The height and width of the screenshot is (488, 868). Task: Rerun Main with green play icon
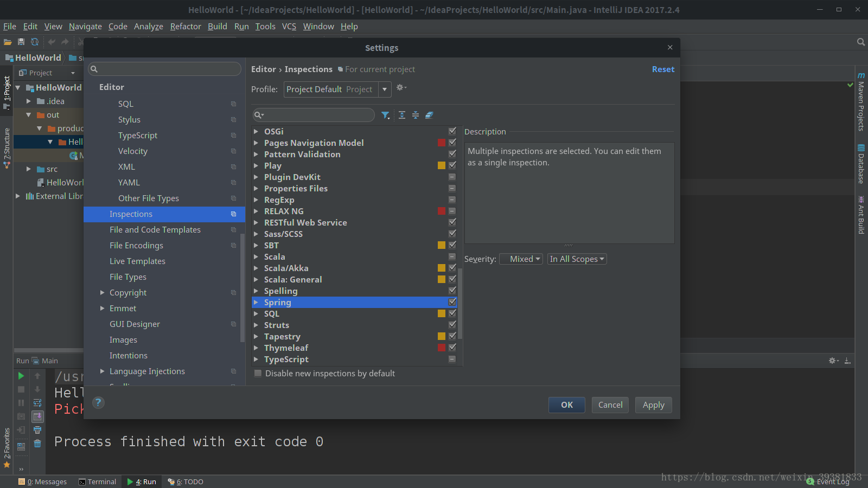21,376
